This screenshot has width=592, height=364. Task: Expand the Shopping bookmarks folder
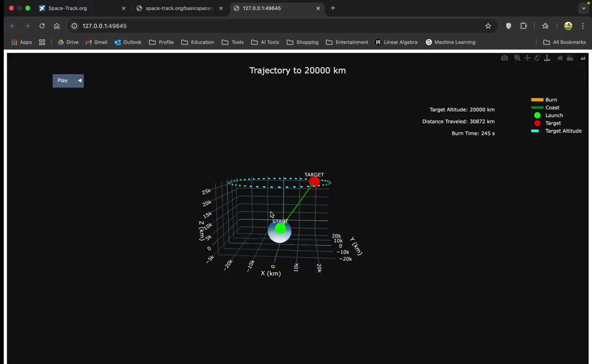303,42
